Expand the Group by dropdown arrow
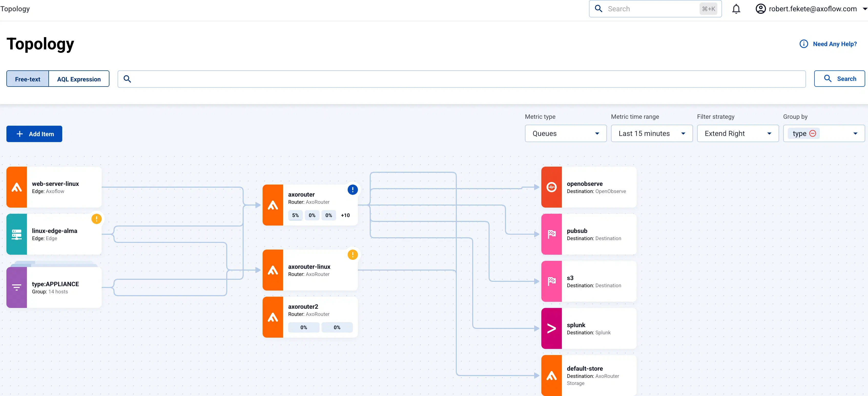 tap(855, 134)
